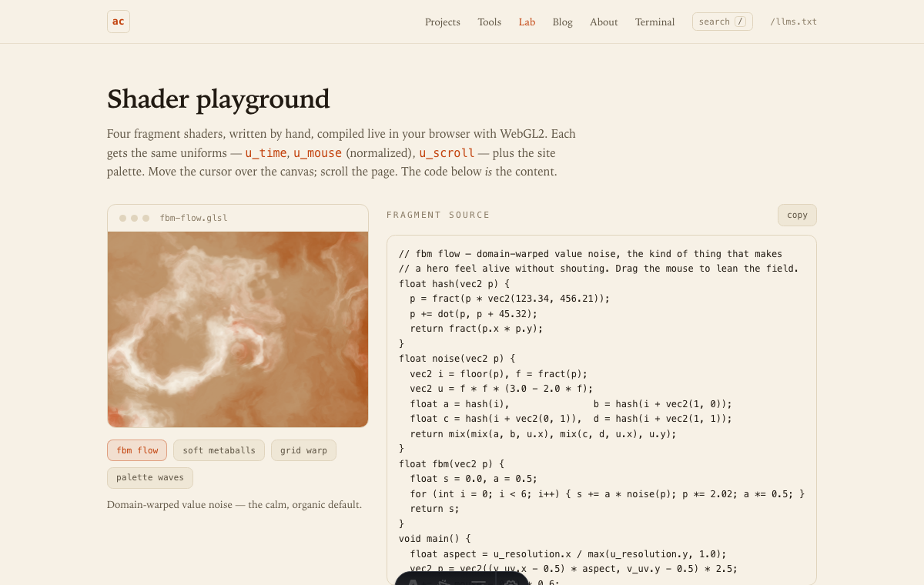
Task: Go to the Lab section
Action: coord(527,22)
